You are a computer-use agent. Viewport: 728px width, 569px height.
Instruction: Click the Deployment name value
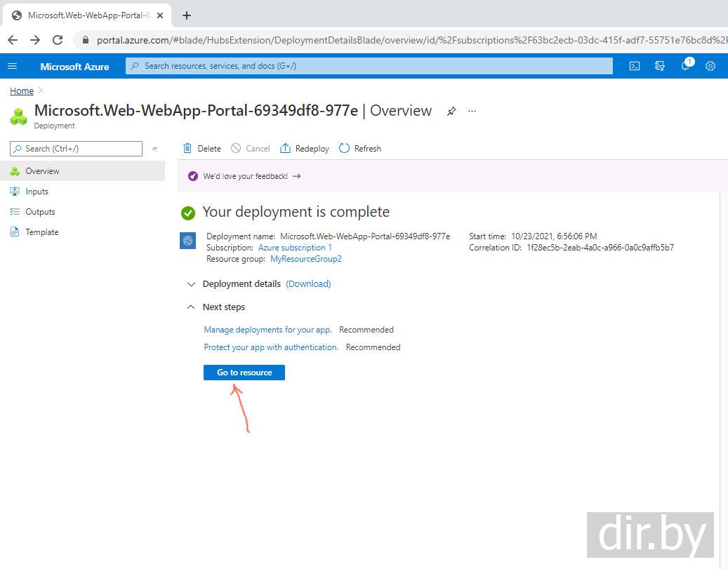[x=365, y=236]
